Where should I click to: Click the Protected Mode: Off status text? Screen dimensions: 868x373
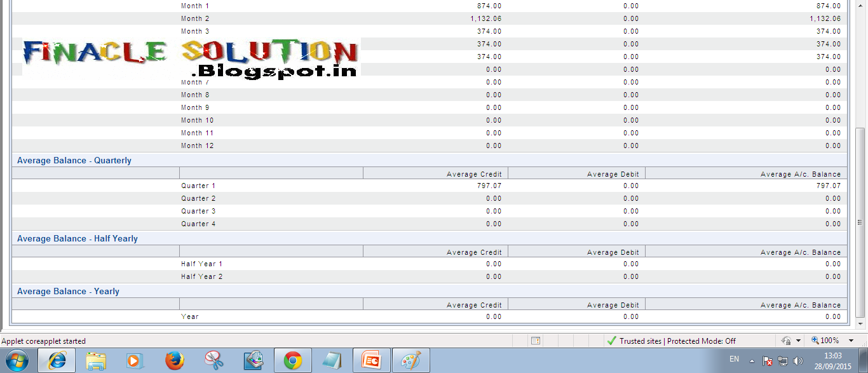[x=702, y=341]
